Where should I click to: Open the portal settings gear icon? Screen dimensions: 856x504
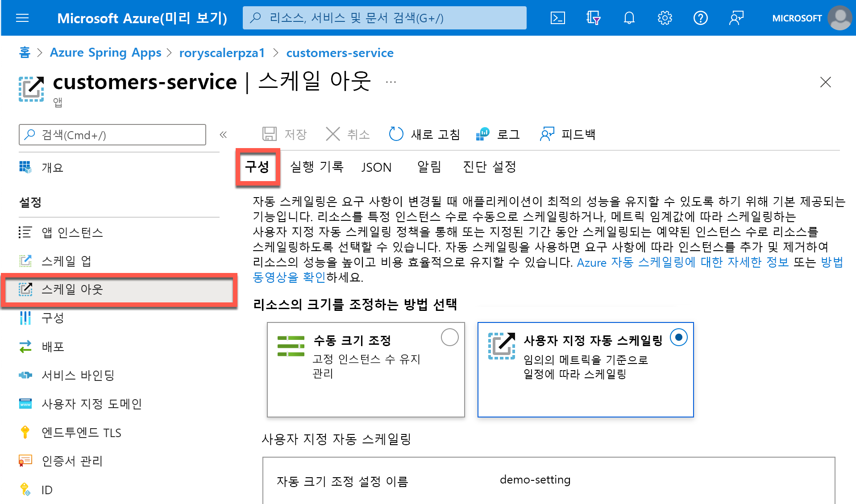665,18
